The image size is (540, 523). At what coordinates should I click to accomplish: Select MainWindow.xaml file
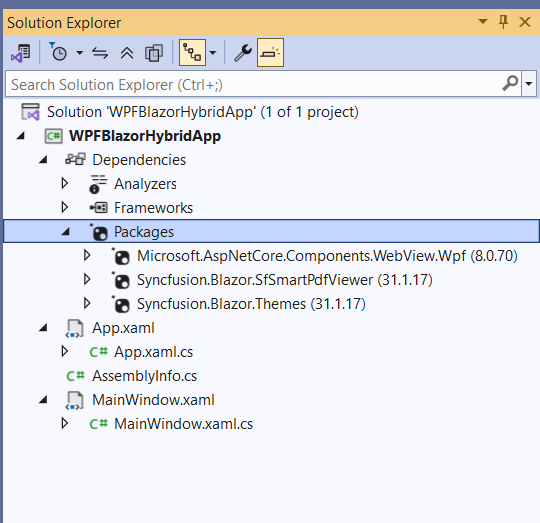153,400
